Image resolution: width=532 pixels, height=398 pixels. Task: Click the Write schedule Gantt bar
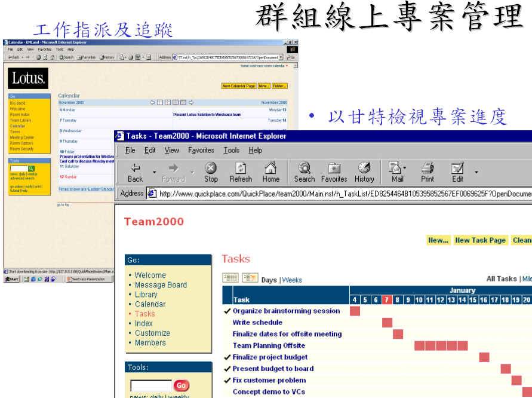(x=387, y=323)
